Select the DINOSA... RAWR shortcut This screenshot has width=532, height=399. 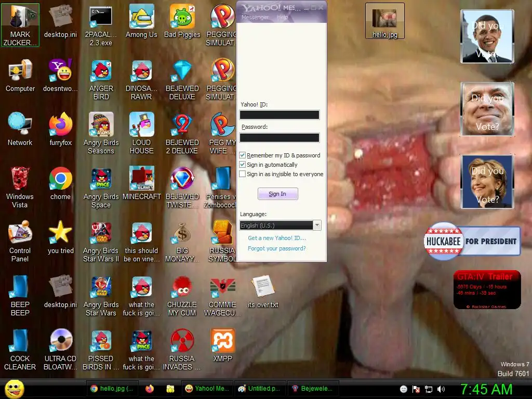pyautogui.click(x=141, y=80)
